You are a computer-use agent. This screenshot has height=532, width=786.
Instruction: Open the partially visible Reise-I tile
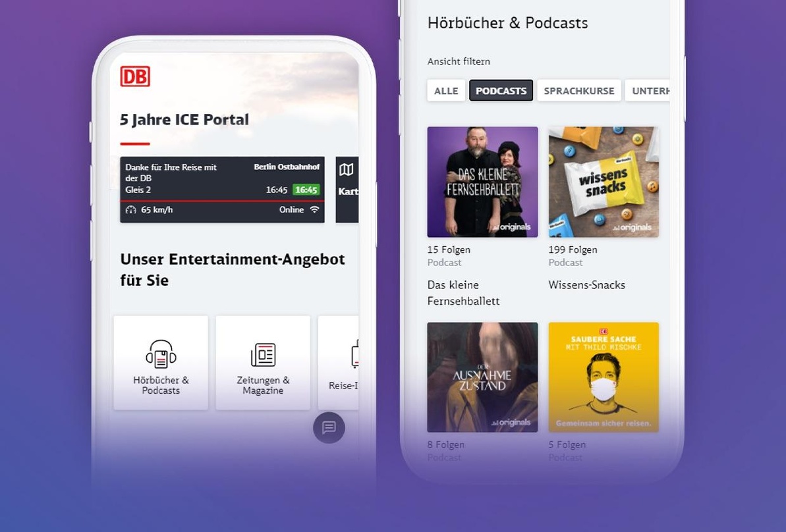[x=339, y=363]
